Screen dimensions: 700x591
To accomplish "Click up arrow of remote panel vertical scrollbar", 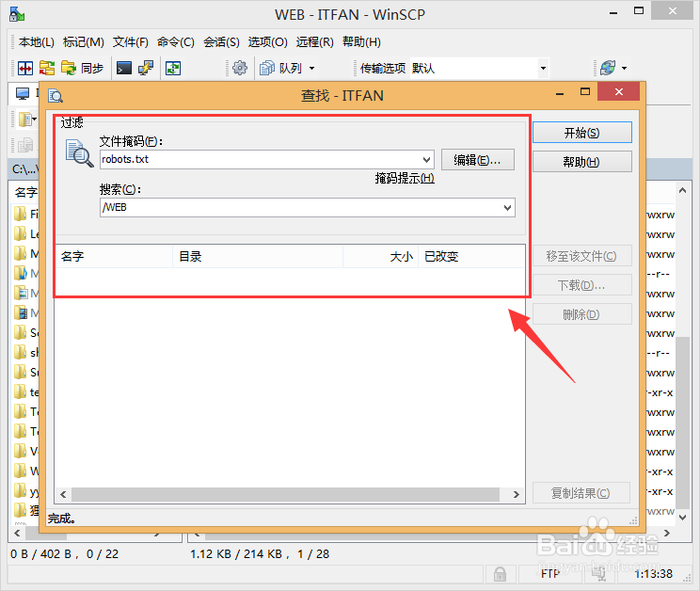I will coord(682,191).
